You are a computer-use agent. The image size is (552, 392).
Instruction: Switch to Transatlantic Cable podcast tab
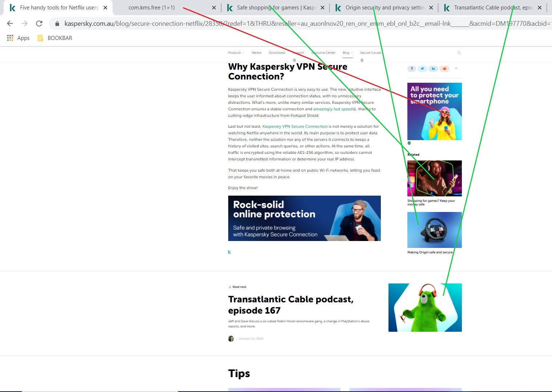coord(493,8)
